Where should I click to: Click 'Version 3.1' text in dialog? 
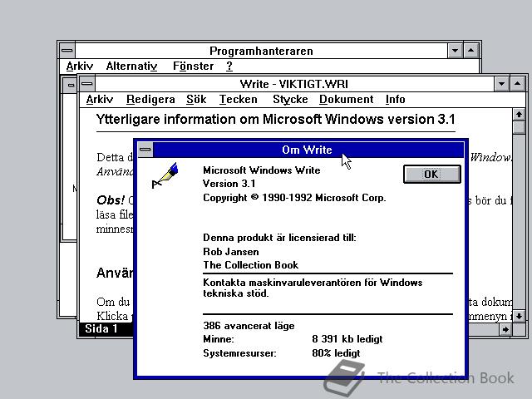229,184
